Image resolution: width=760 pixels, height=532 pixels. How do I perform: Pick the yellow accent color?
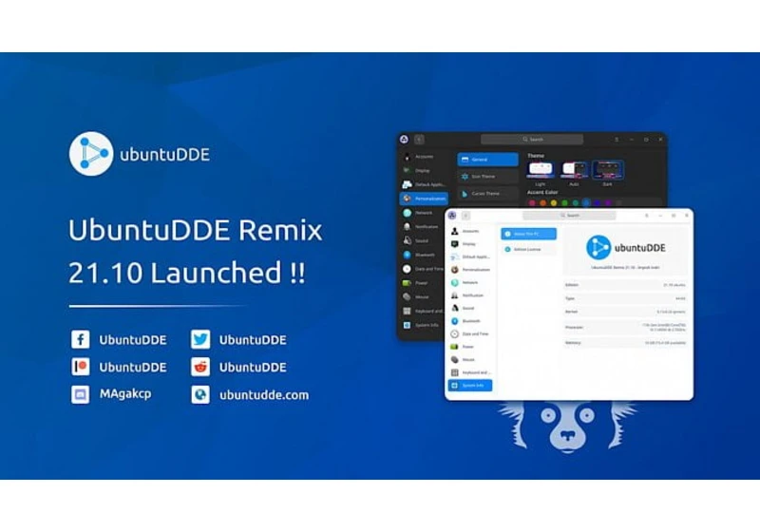(x=554, y=203)
